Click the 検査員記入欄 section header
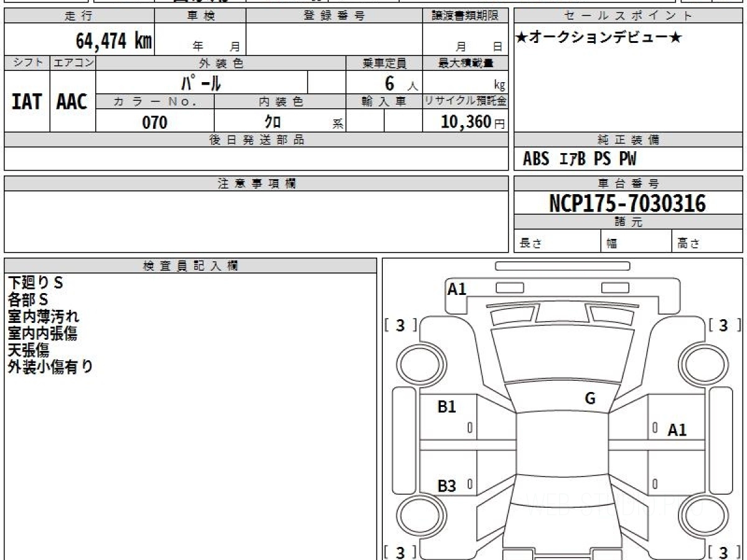747x560 pixels. [x=190, y=266]
